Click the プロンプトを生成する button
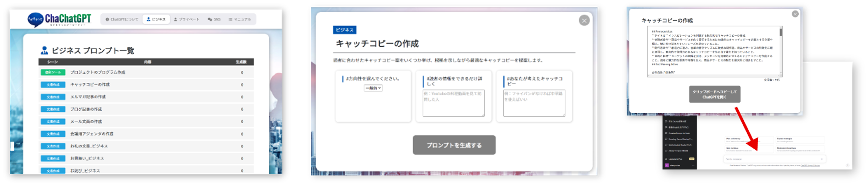 point(454,145)
